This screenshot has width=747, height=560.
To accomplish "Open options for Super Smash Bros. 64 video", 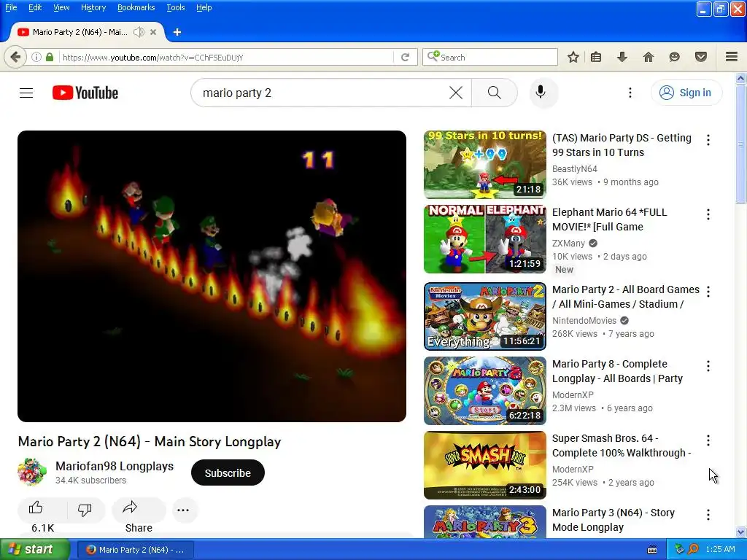I will 708,440.
